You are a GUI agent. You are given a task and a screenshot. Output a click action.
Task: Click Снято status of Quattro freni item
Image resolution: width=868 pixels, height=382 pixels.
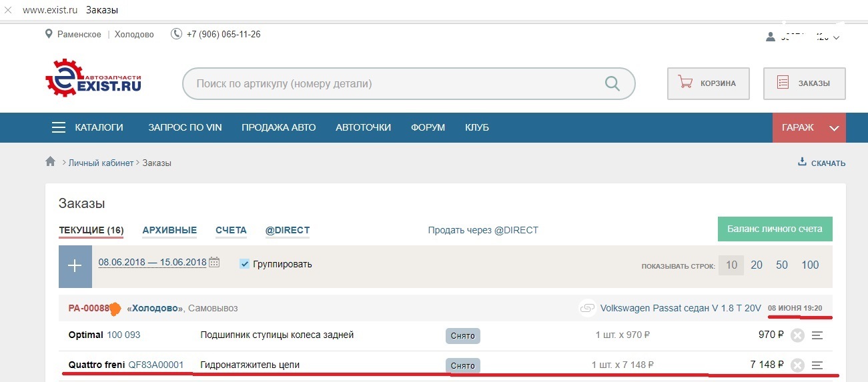pos(462,365)
